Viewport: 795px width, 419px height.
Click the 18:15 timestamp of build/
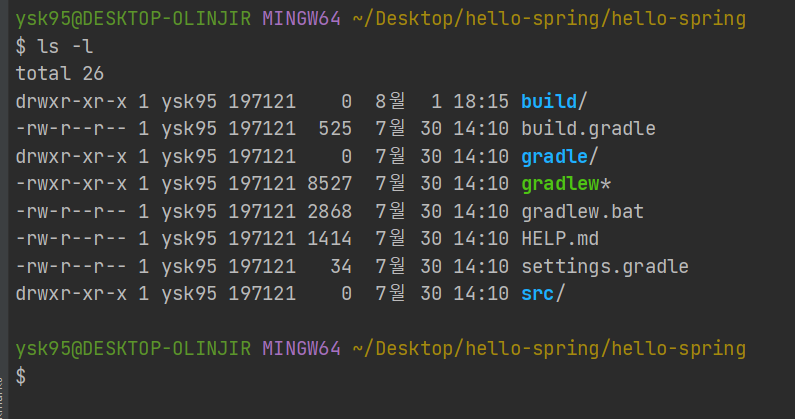(x=480, y=101)
